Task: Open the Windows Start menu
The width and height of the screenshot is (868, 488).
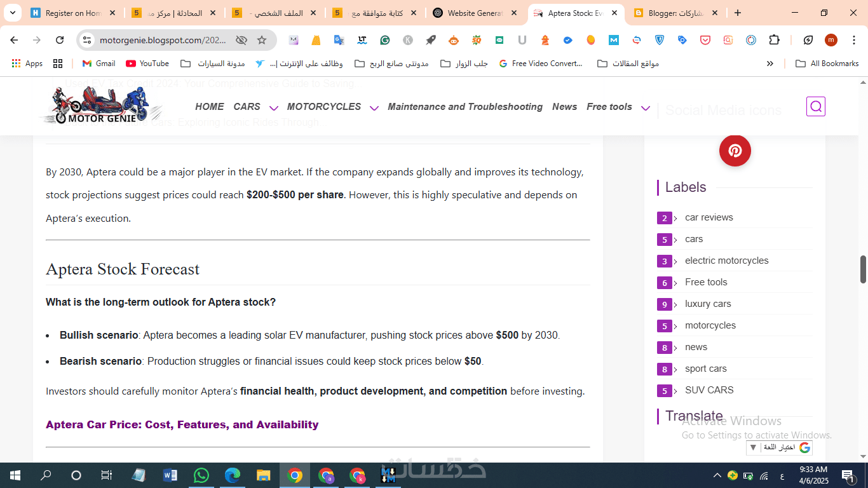Action: tap(15, 475)
